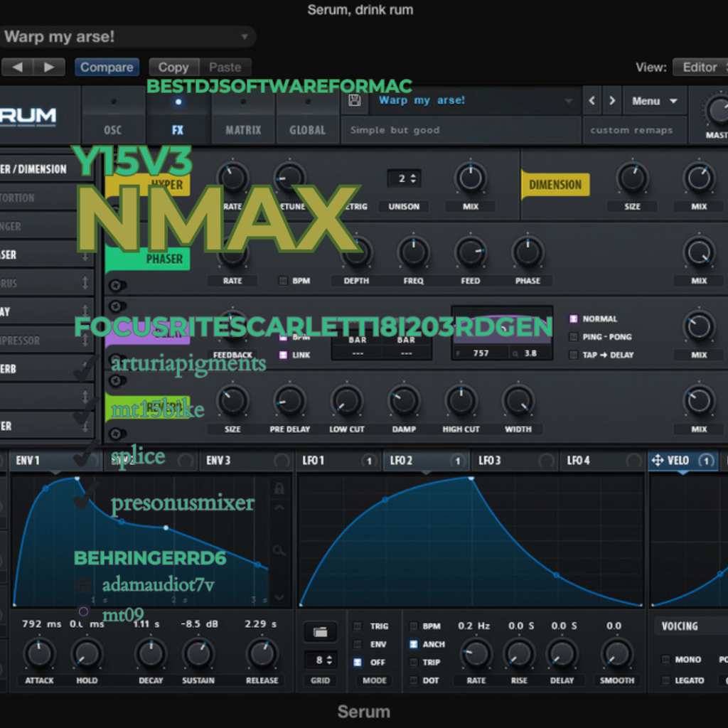Click the LFO SMOOTH knob
Viewport: 728px width, 728px height.
point(616,653)
